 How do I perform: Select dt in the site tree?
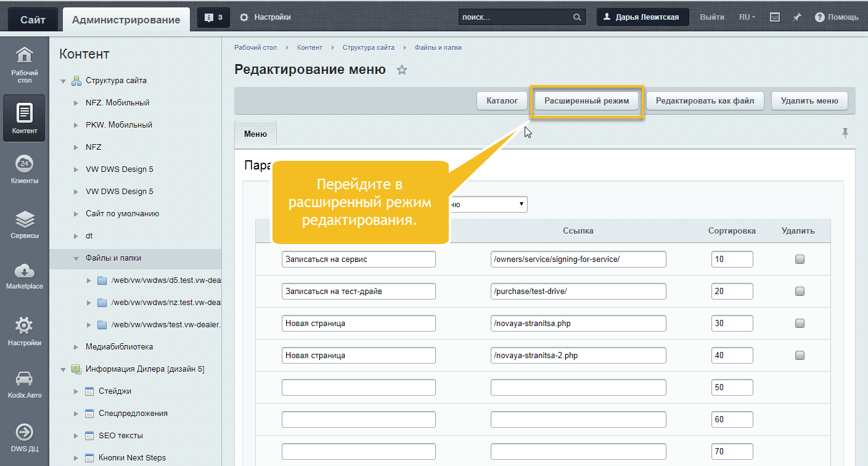89,236
